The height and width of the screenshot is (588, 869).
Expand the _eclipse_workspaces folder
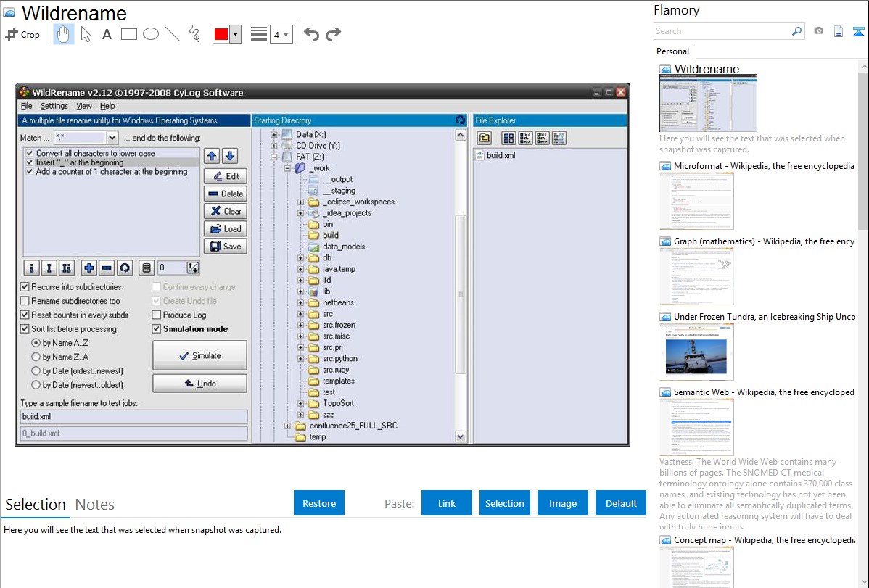click(x=300, y=202)
